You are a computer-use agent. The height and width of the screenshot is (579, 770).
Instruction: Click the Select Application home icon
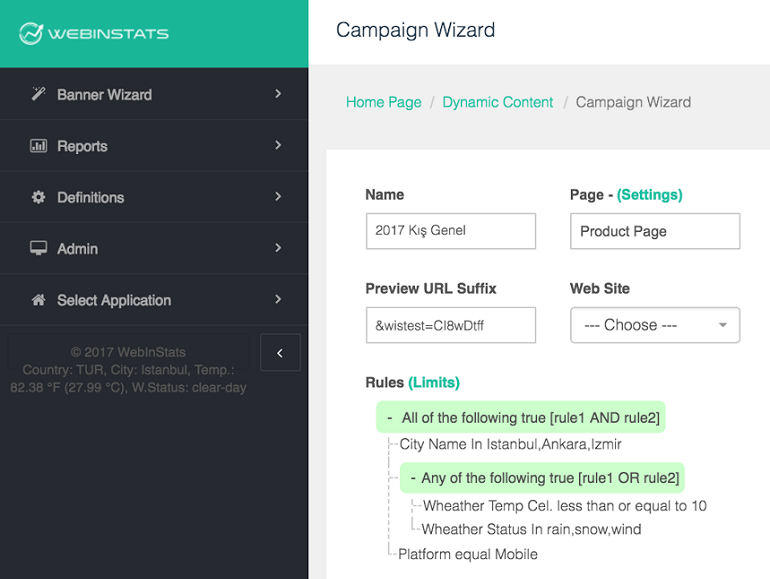coord(39,300)
